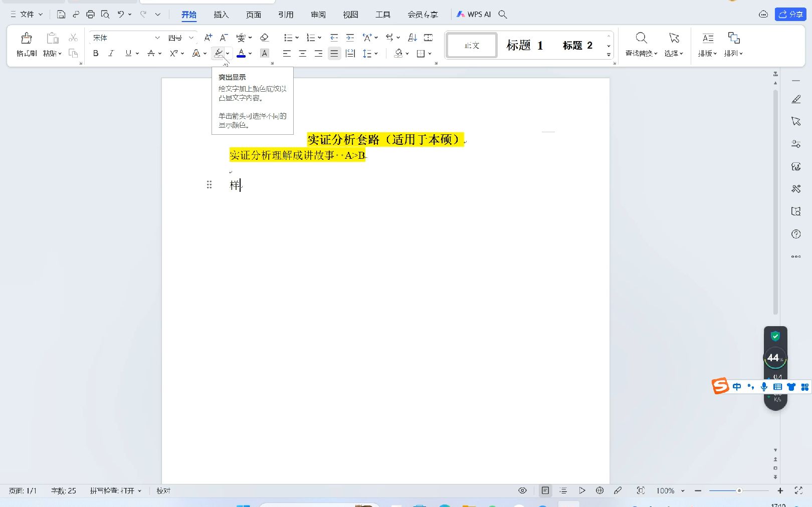Viewport: 812px width, 507px height.
Task: Toggle Bold formatting
Action: tap(96, 53)
